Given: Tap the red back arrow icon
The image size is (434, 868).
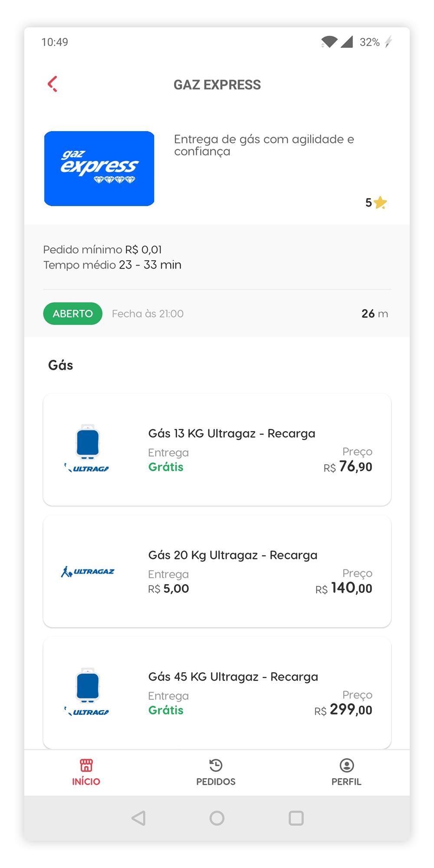Looking at the screenshot, I should [x=53, y=84].
